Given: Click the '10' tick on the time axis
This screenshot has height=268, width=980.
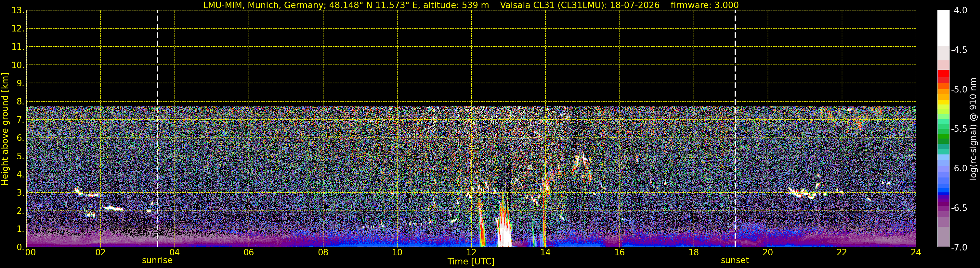Looking at the screenshot, I should pos(397,252).
